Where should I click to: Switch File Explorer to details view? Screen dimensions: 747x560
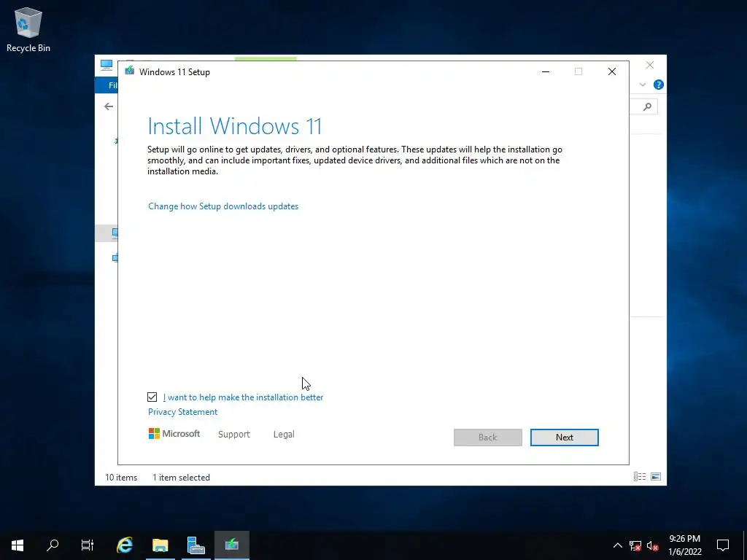640,477
